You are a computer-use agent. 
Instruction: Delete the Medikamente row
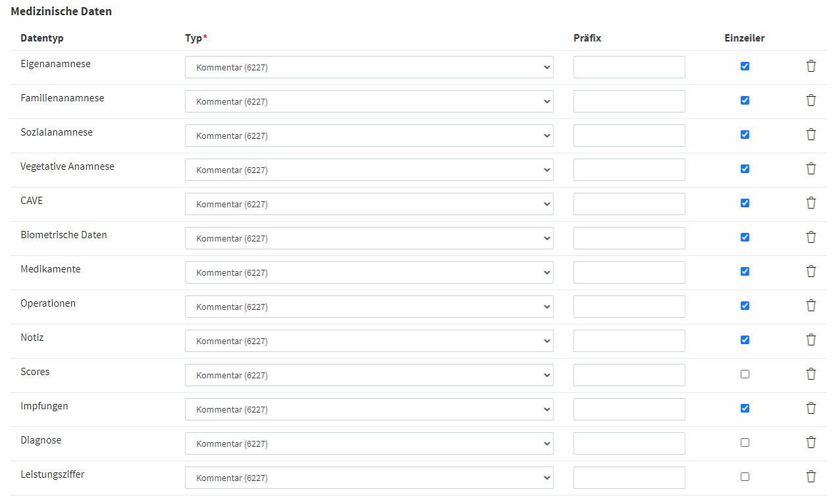[x=811, y=271]
